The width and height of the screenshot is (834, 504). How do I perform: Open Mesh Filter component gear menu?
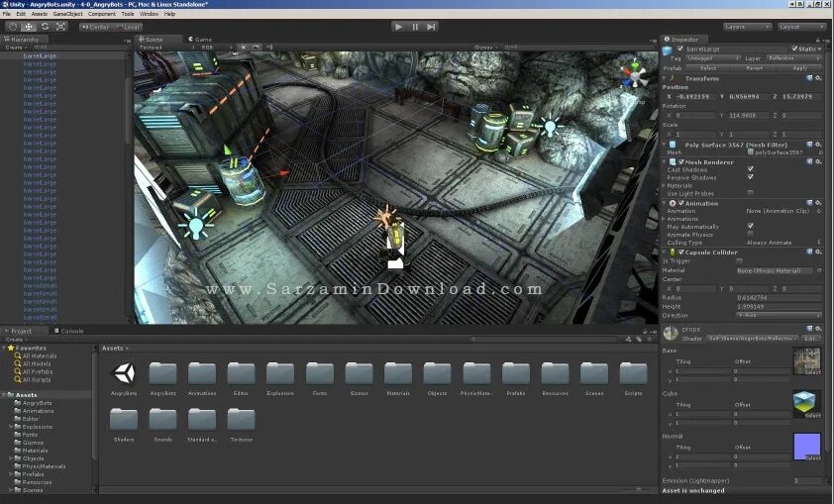(818, 145)
